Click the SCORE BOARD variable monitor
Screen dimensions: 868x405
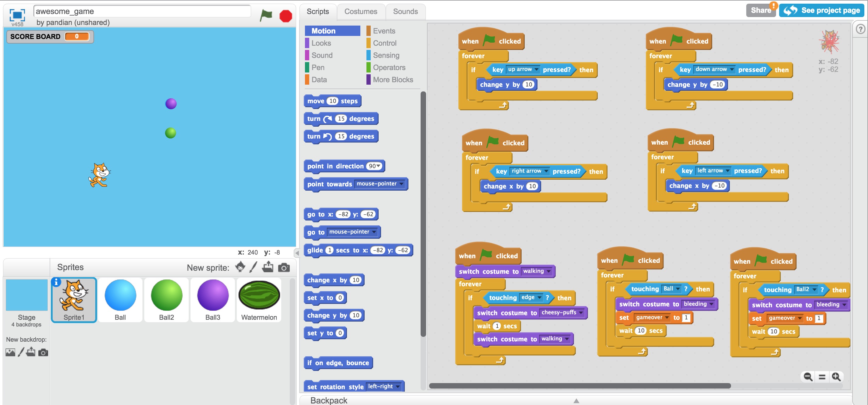[x=50, y=37]
